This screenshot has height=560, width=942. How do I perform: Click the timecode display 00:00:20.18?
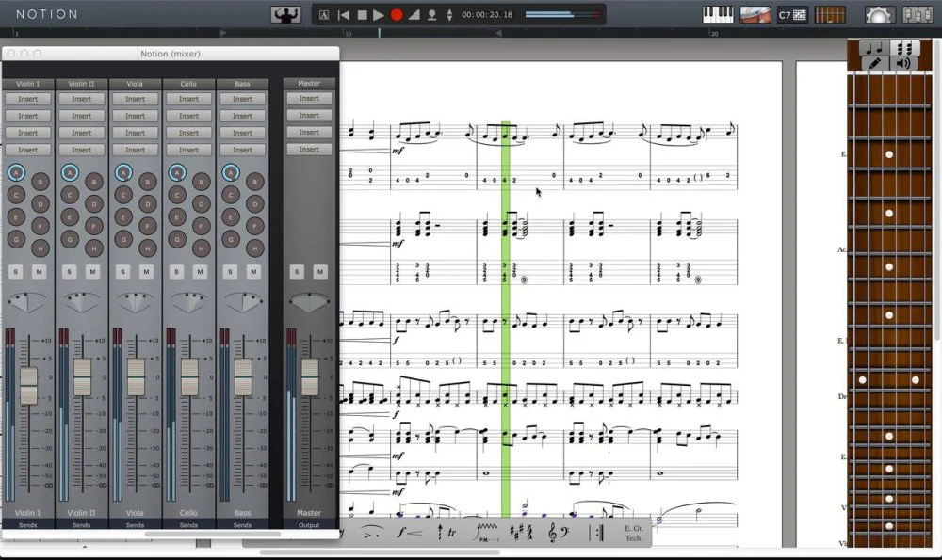(487, 15)
